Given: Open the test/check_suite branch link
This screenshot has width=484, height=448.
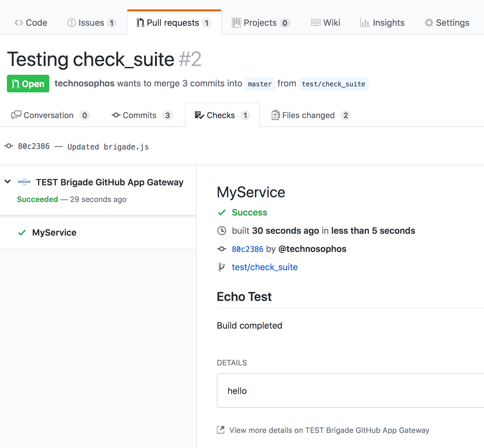Looking at the screenshot, I should point(265,267).
